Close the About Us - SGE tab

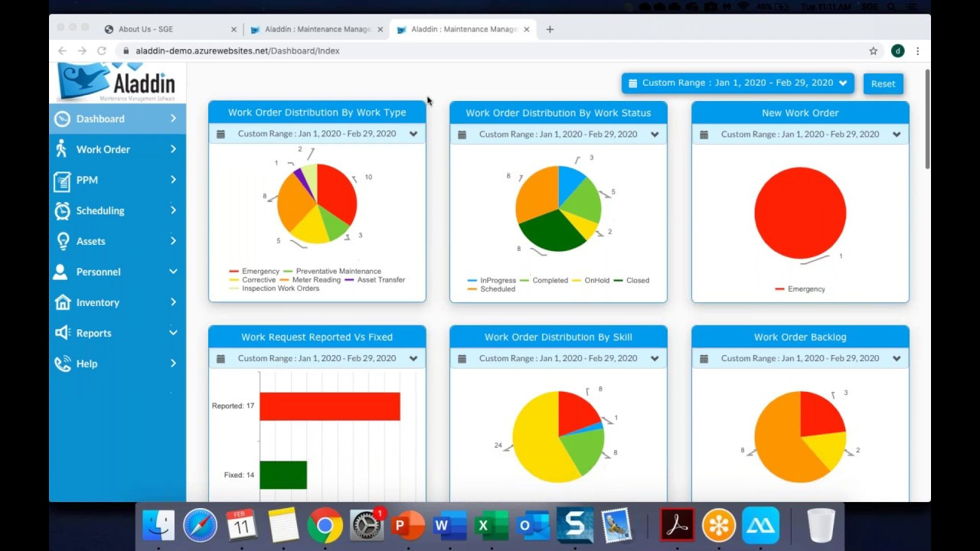(234, 29)
